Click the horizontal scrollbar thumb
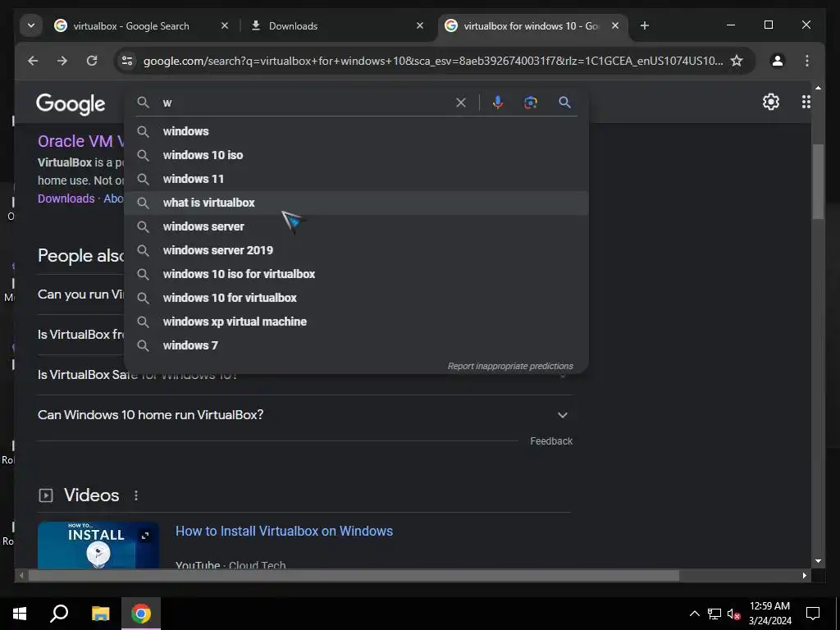The width and height of the screenshot is (840, 630). [x=354, y=575]
